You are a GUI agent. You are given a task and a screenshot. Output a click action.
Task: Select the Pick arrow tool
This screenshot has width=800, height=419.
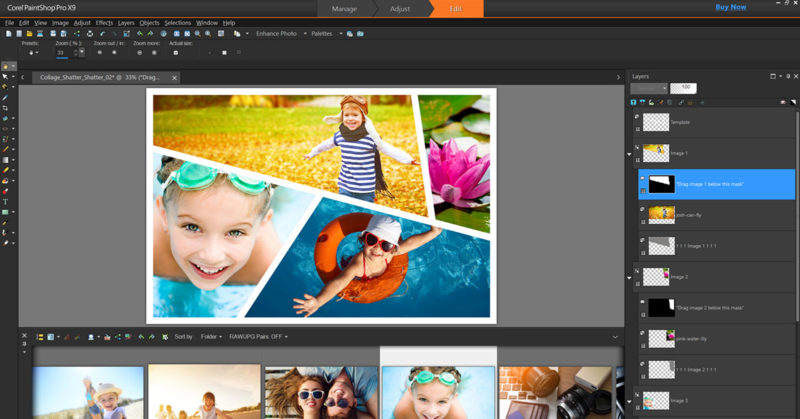pyautogui.click(x=6, y=76)
